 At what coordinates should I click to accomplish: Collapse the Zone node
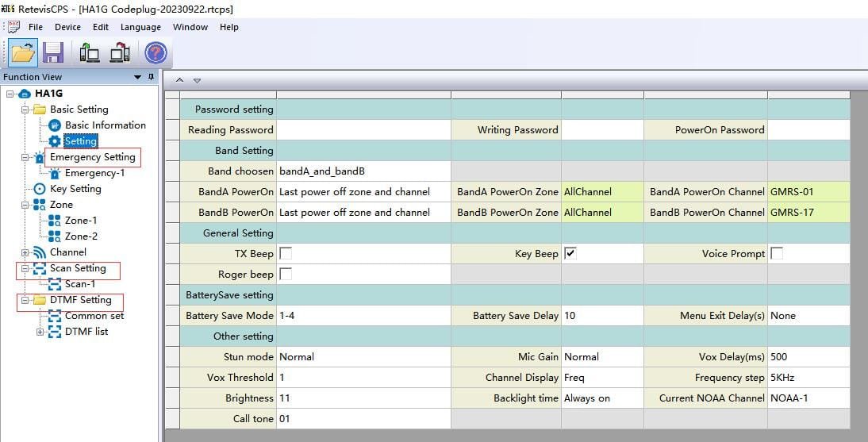pyautogui.click(x=25, y=205)
